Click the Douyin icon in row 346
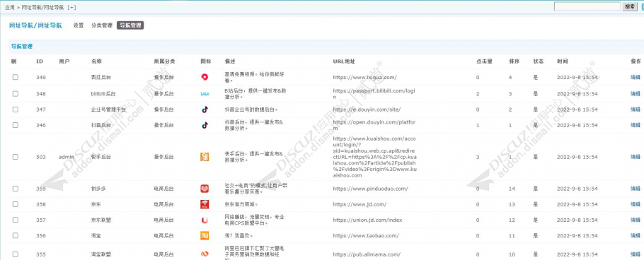The height and width of the screenshot is (260, 644). click(205, 125)
